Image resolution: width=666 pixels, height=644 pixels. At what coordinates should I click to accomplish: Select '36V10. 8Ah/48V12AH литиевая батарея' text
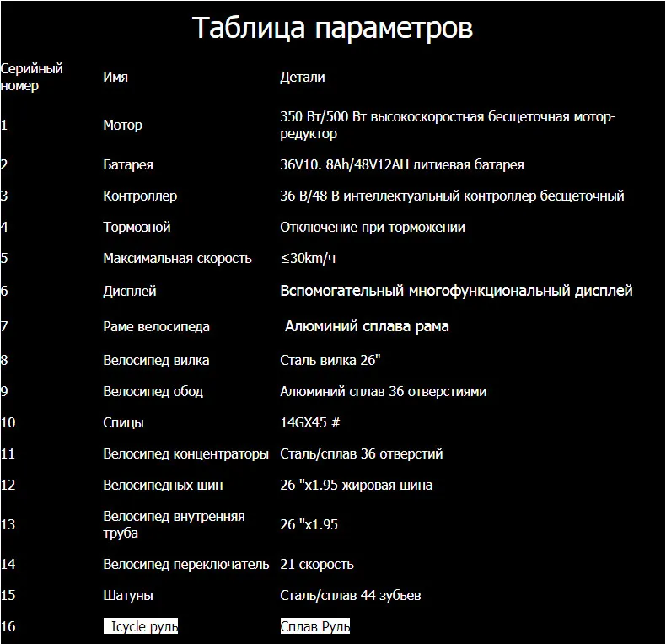(402, 164)
